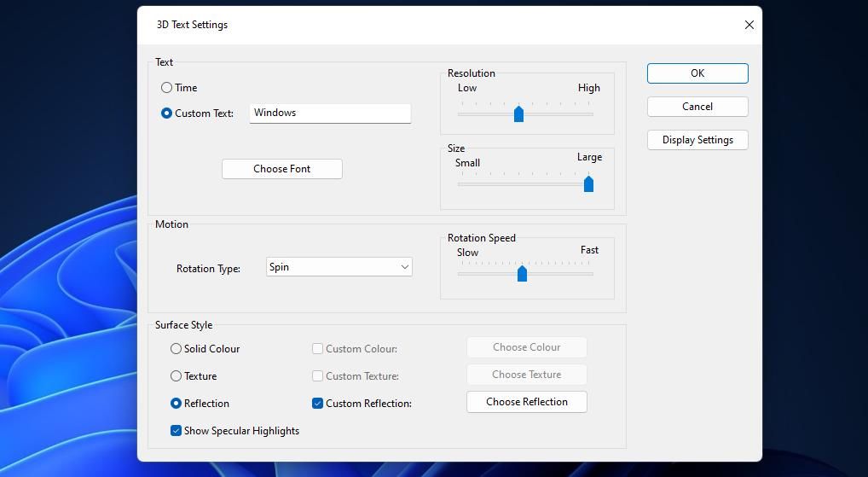Cancel the 3D Text Settings changes
Viewport: 868px width, 477px height.
pos(697,107)
